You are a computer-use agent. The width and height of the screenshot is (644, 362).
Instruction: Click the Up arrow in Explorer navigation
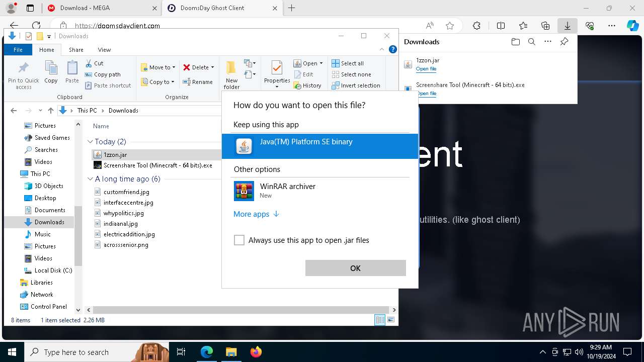coord(50,111)
